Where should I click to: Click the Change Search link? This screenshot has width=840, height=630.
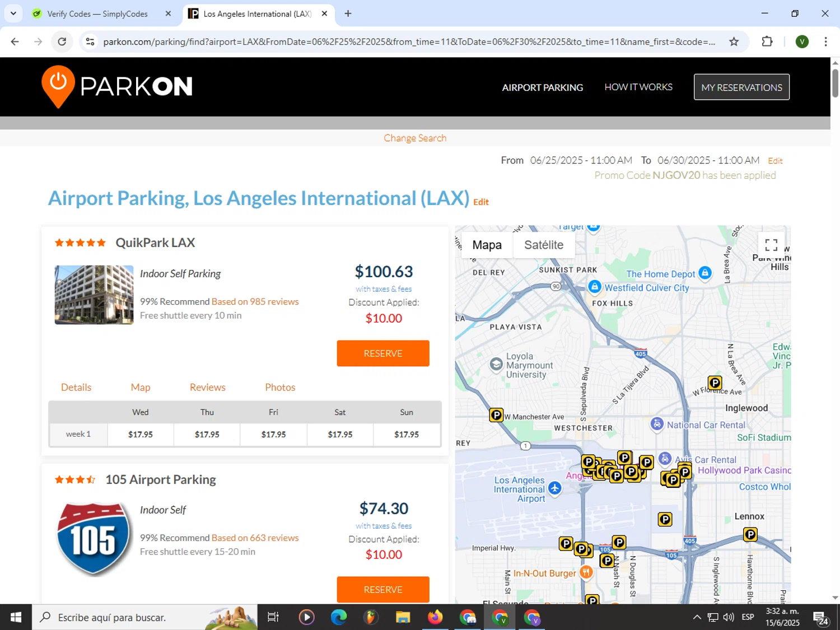[415, 138]
